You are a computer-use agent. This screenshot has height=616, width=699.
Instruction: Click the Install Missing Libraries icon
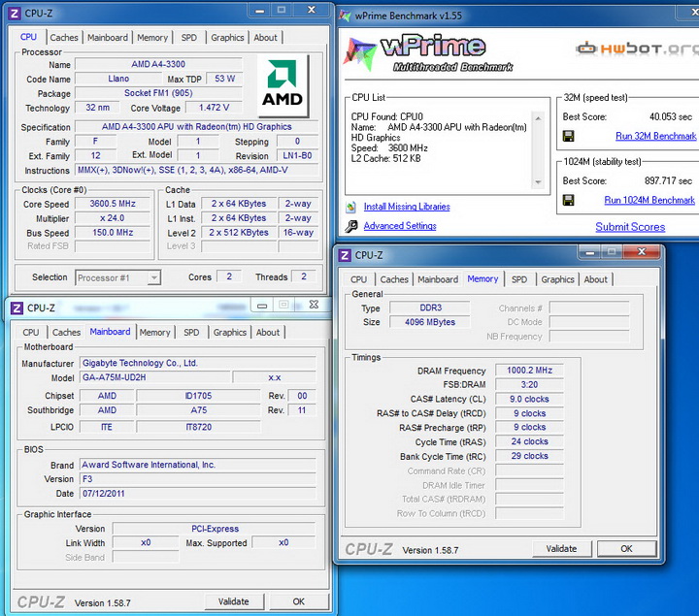[350, 207]
